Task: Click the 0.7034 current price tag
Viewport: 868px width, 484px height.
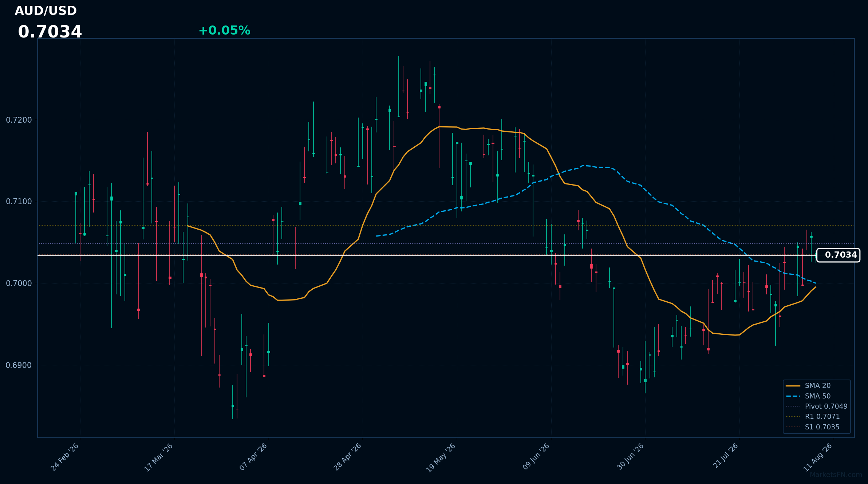Action: tap(838, 255)
